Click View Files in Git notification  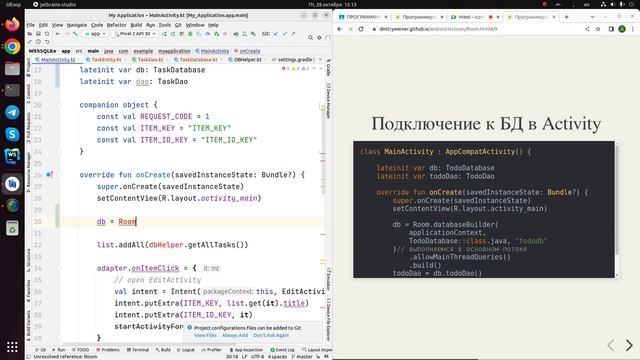205,335
